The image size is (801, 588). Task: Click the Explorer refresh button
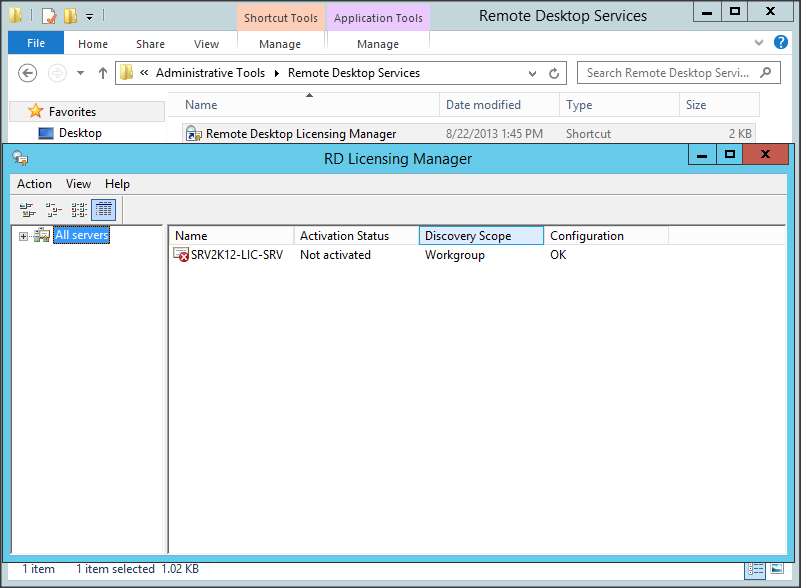point(555,73)
